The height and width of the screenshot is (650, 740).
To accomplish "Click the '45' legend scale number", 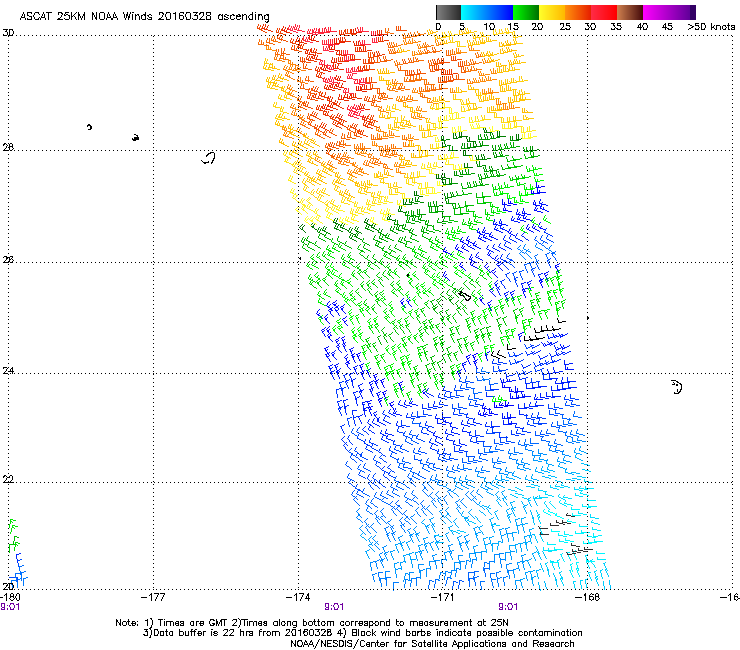I will (x=667, y=27).
